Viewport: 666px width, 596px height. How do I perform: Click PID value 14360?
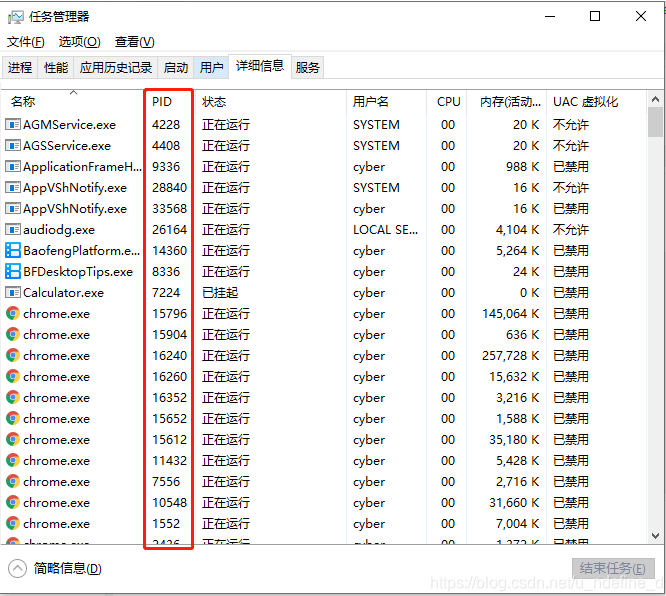[169, 251]
